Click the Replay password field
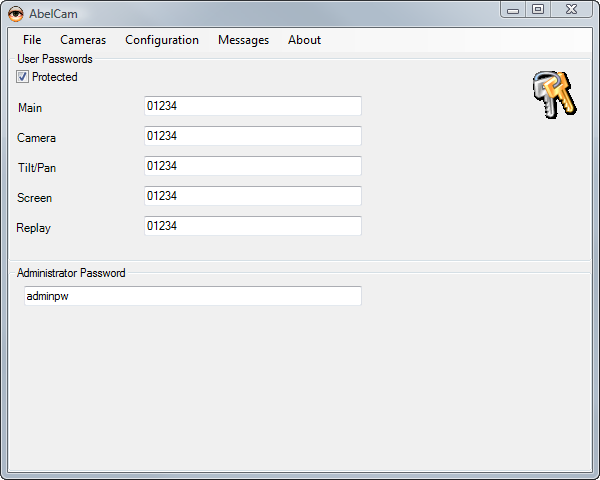Screen dimensions: 600x480 (253, 226)
